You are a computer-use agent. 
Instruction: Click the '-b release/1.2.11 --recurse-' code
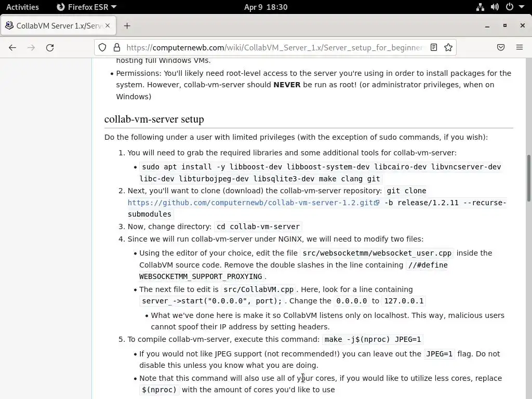pyautogui.click(x=445, y=203)
